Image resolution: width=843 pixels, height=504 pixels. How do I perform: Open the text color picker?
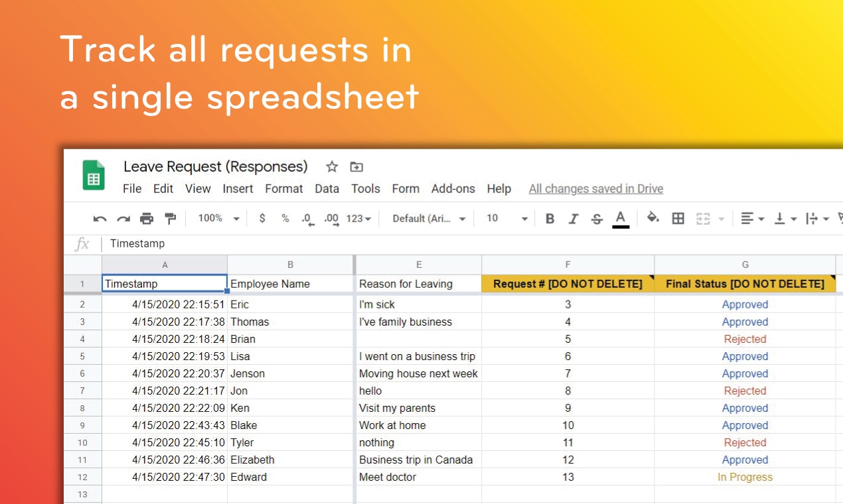coord(621,219)
